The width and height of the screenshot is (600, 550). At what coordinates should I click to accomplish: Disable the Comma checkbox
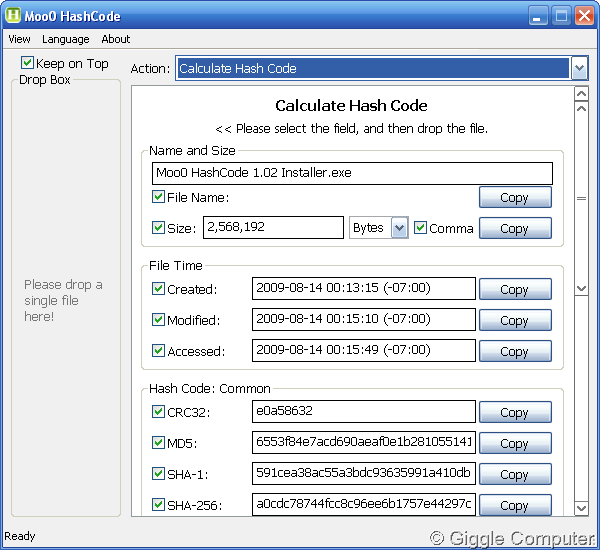pyautogui.click(x=421, y=227)
